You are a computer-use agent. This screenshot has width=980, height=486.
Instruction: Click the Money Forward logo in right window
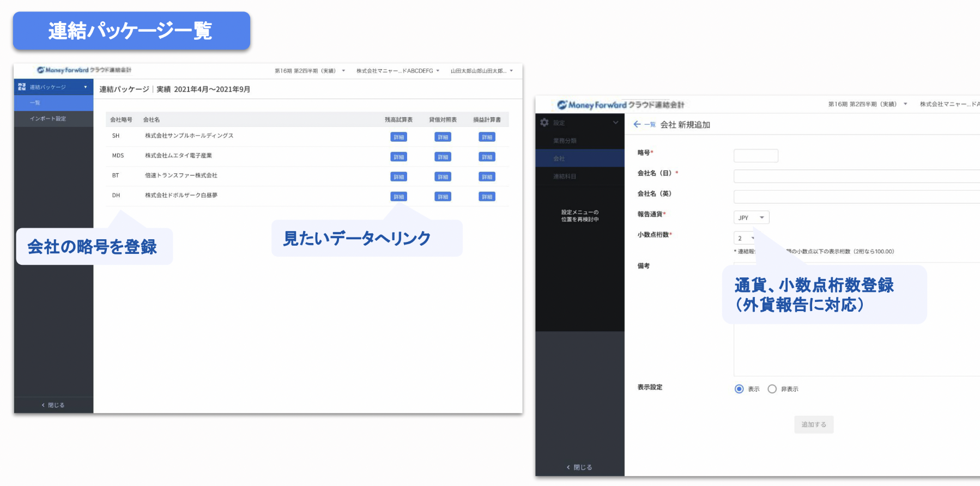click(620, 105)
